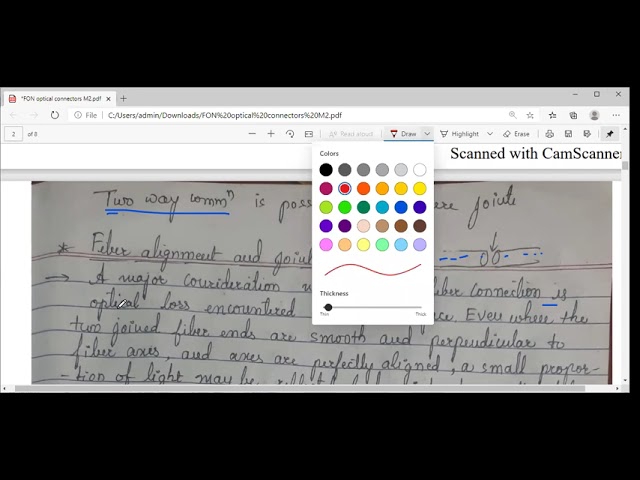This screenshot has width=640, height=480.
Task: Click the scroll up arrow
Action: 625,129
